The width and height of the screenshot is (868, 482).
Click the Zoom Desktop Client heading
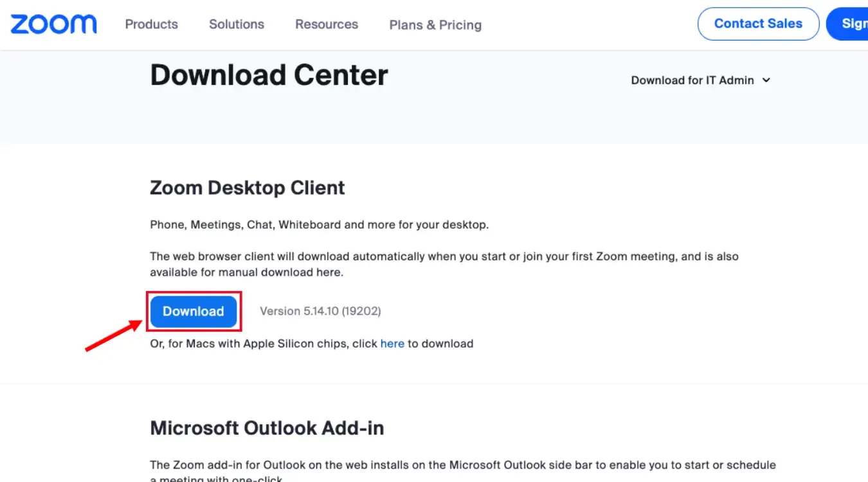[248, 188]
